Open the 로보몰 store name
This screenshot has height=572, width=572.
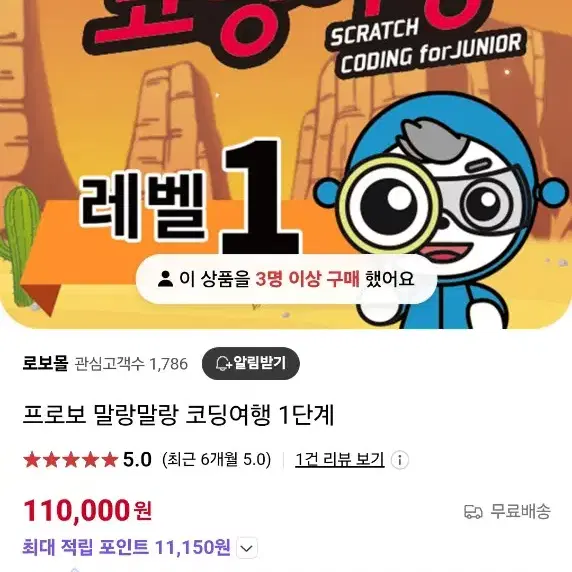click(45, 363)
